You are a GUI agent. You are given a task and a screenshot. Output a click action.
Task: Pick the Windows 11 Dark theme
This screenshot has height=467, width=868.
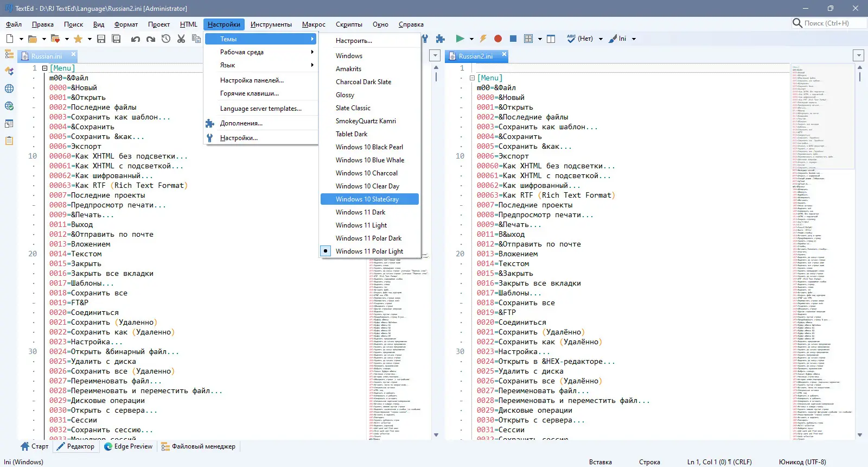click(360, 212)
